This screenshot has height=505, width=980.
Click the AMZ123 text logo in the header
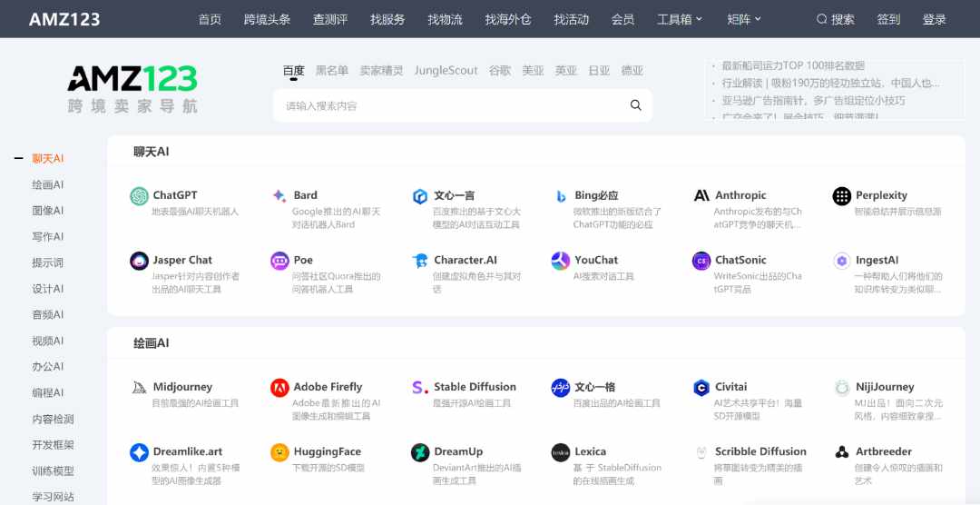64,19
